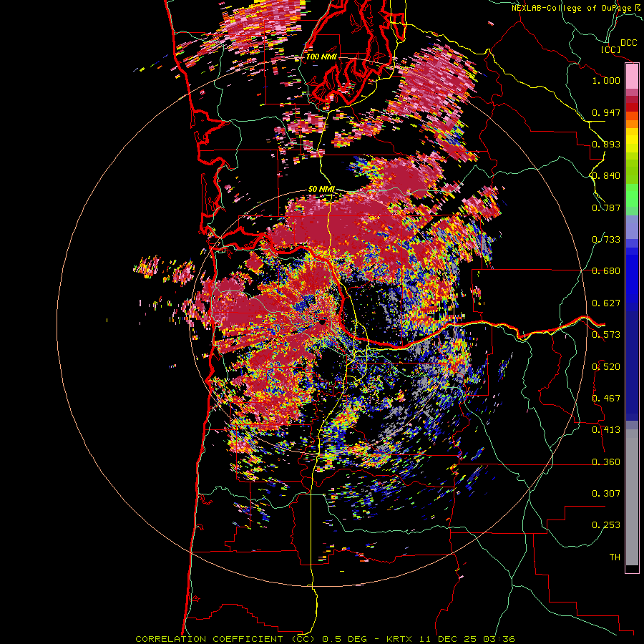Select the 1.000 color scale value
644x644 pixels.
pos(606,80)
